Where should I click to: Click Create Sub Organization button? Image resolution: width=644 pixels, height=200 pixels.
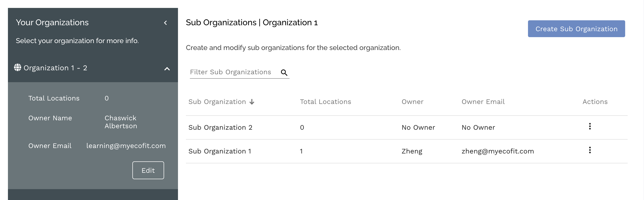[576, 29]
